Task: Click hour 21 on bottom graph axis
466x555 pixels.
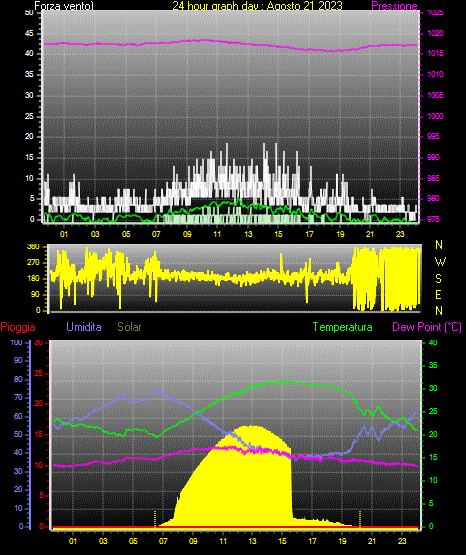Action: click(x=372, y=541)
